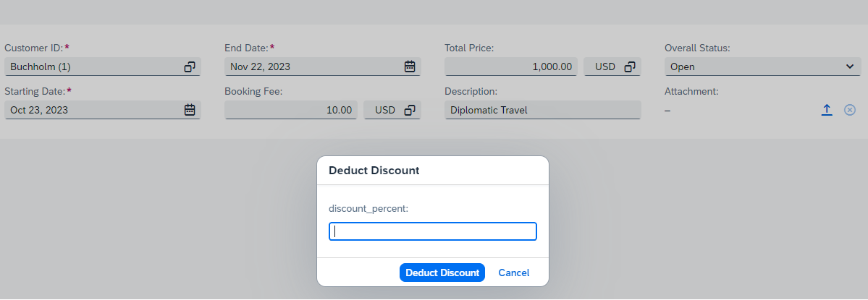Open Booking Fee currency value help icon

coord(410,110)
